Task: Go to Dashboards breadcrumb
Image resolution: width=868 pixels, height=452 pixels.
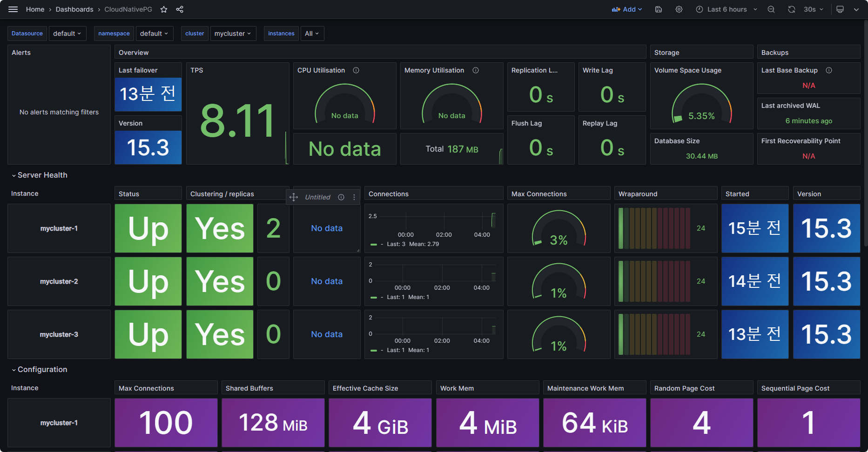Action: pyautogui.click(x=74, y=9)
